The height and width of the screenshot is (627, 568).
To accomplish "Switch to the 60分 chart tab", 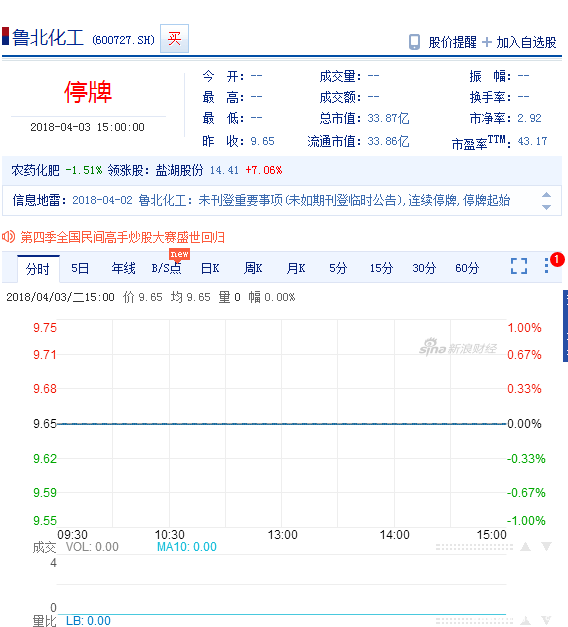I will (x=467, y=268).
